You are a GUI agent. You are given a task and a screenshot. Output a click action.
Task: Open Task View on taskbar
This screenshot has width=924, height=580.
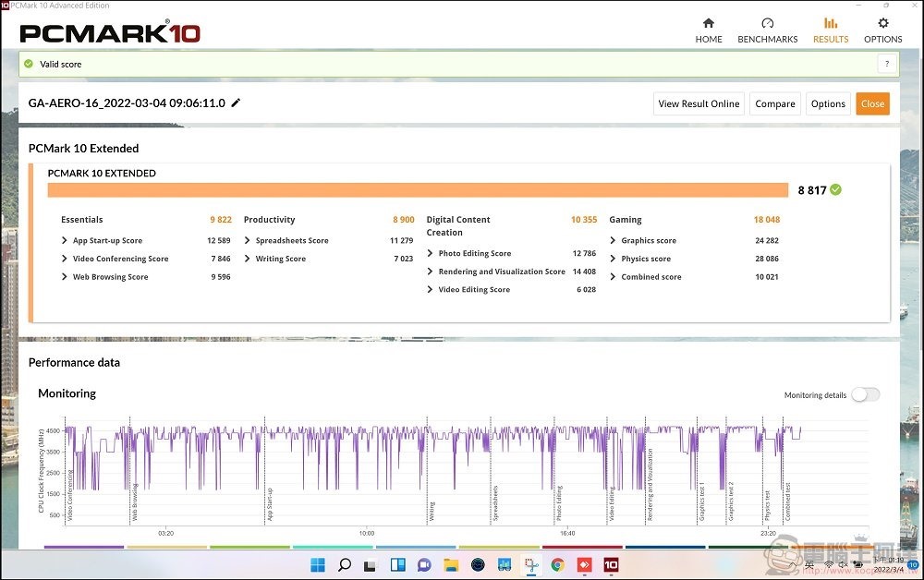point(371,565)
